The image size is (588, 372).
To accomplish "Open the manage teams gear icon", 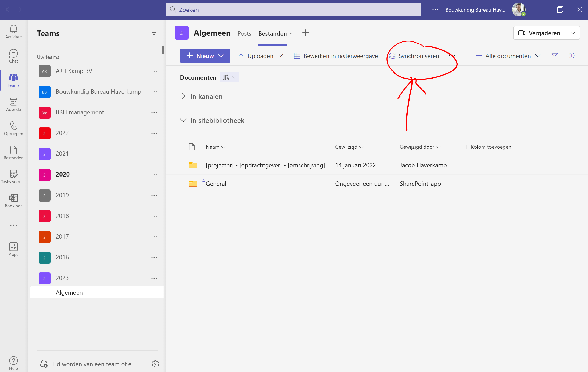I will coord(155,364).
